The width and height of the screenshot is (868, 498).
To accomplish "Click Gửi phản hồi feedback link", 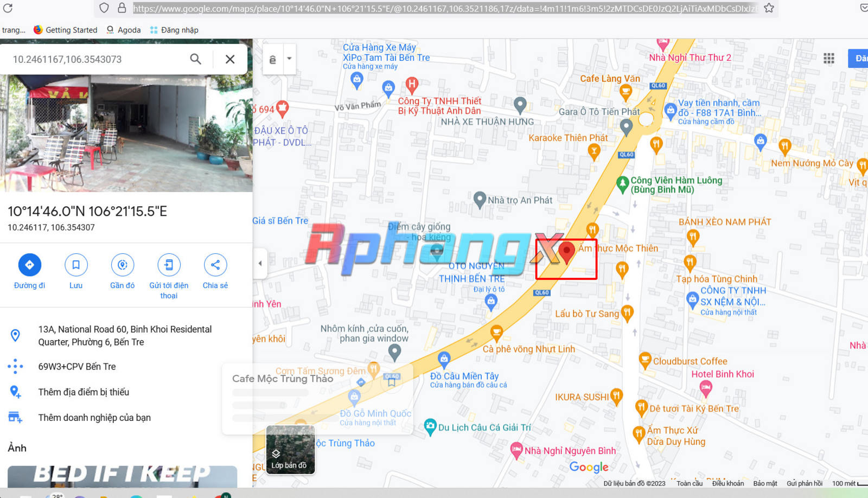I will [x=805, y=483].
